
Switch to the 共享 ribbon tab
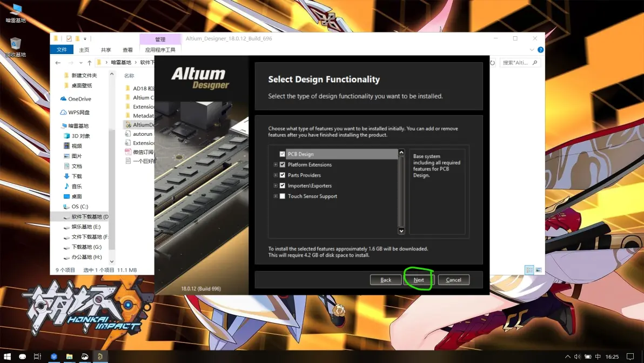click(106, 50)
